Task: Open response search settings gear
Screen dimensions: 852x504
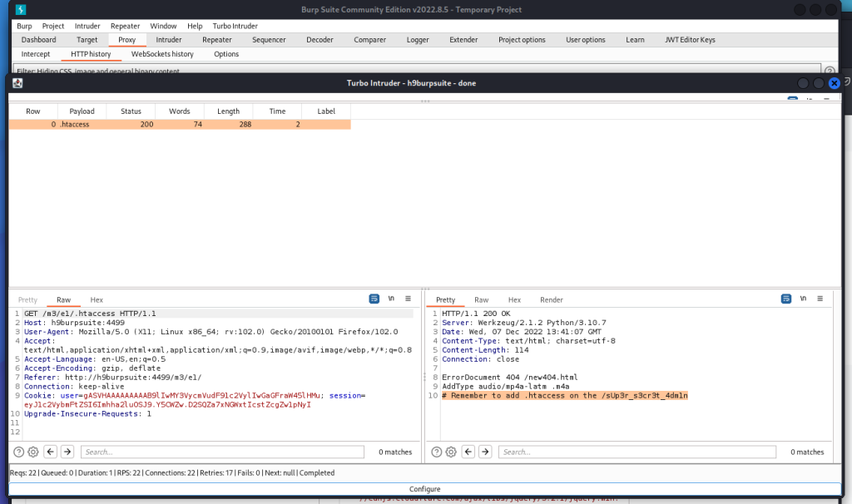Action: point(451,452)
